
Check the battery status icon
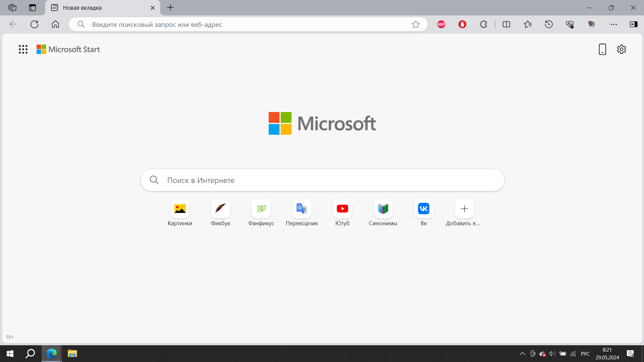click(563, 354)
